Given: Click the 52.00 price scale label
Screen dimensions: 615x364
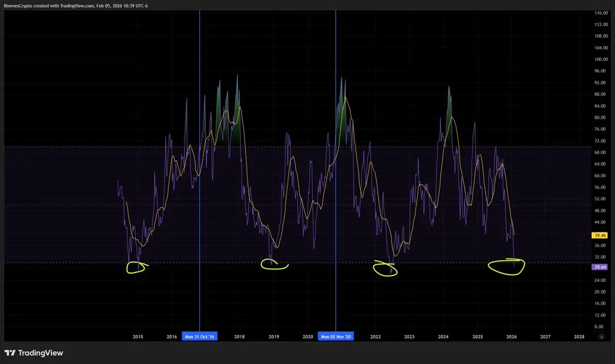Looking at the screenshot, I should point(601,199).
